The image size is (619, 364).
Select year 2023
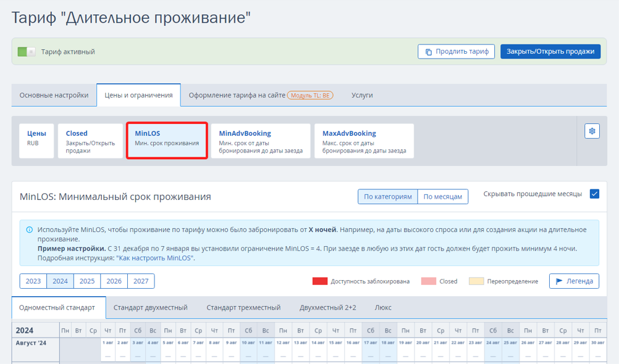pyautogui.click(x=33, y=281)
